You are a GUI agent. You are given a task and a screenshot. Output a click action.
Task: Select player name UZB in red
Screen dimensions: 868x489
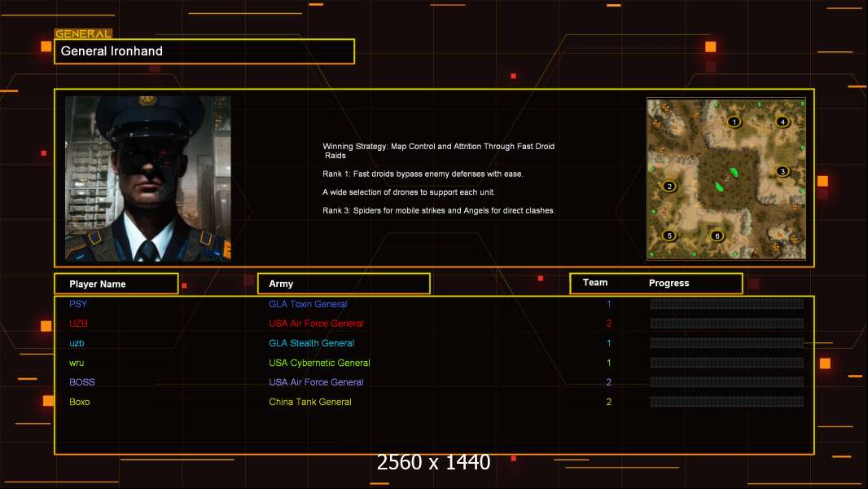(x=79, y=324)
